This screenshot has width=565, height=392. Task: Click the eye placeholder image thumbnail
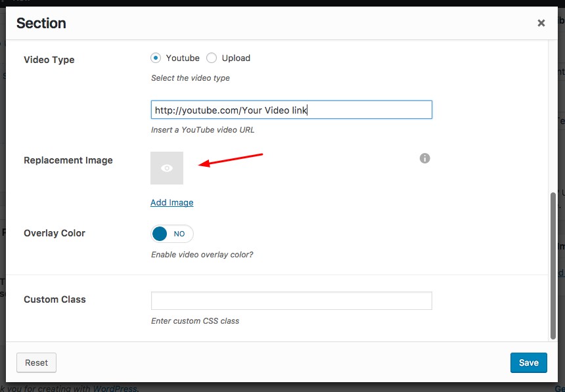tap(167, 168)
